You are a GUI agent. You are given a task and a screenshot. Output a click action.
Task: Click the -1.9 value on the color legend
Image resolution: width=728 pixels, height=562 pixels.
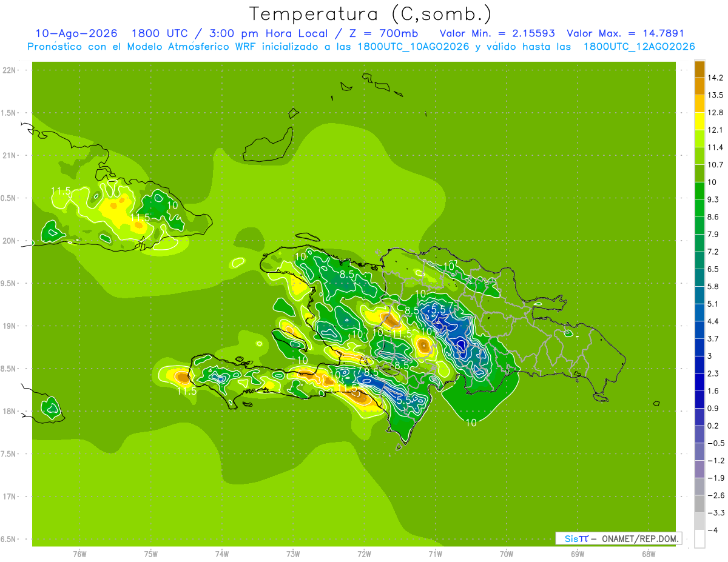click(715, 478)
